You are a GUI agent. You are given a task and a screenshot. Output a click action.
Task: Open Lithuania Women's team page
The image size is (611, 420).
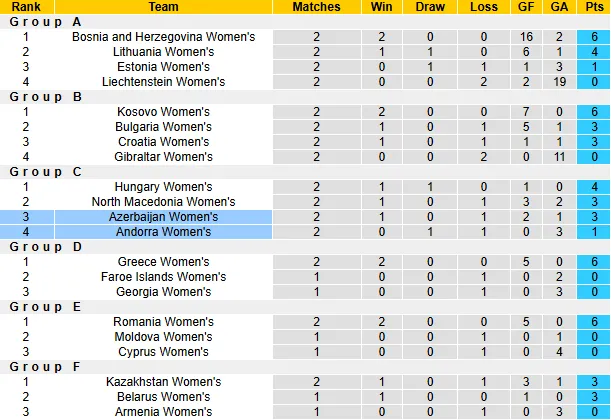[x=164, y=52]
